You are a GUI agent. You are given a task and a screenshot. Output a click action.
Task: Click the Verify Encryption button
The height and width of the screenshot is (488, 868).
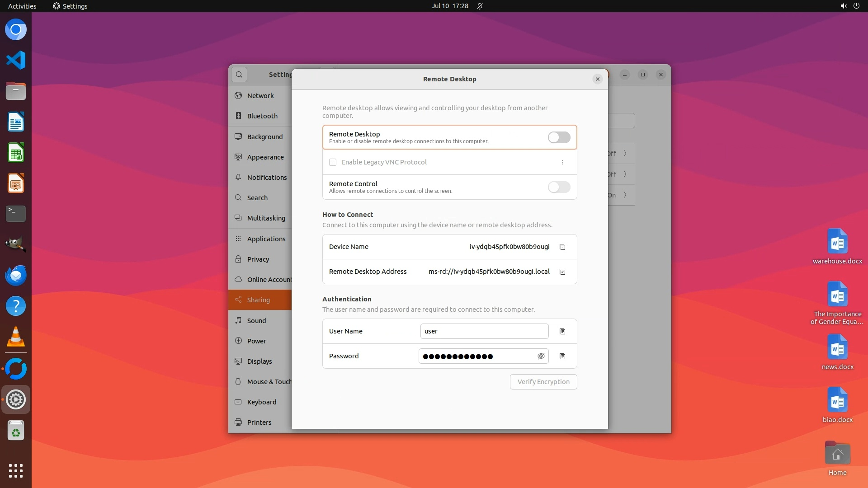(x=543, y=382)
